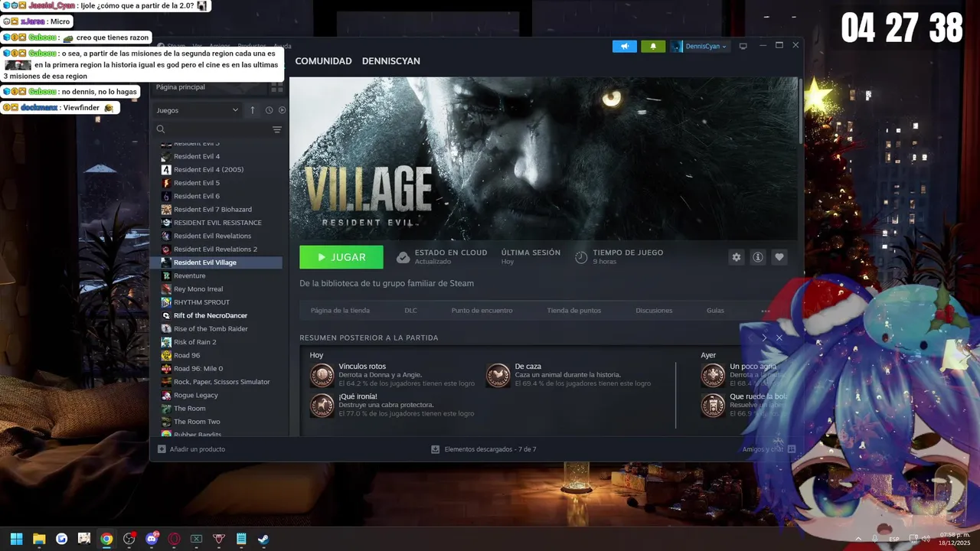Click the game page vertical scrollbar
This screenshot has height=551, width=980.
coord(800,111)
